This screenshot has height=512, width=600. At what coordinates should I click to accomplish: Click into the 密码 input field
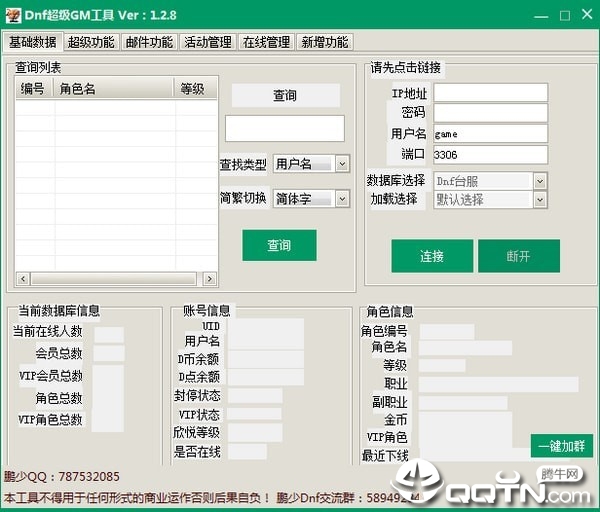pyautogui.click(x=491, y=113)
